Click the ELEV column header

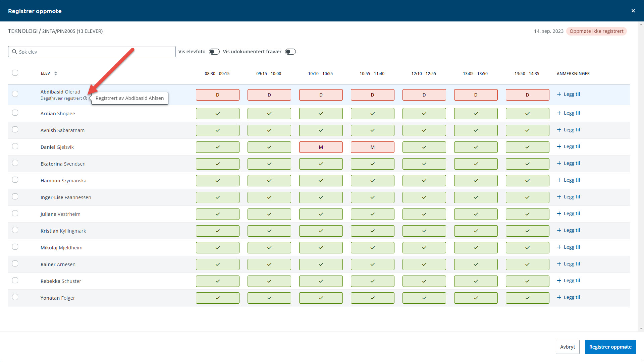pyautogui.click(x=46, y=73)
